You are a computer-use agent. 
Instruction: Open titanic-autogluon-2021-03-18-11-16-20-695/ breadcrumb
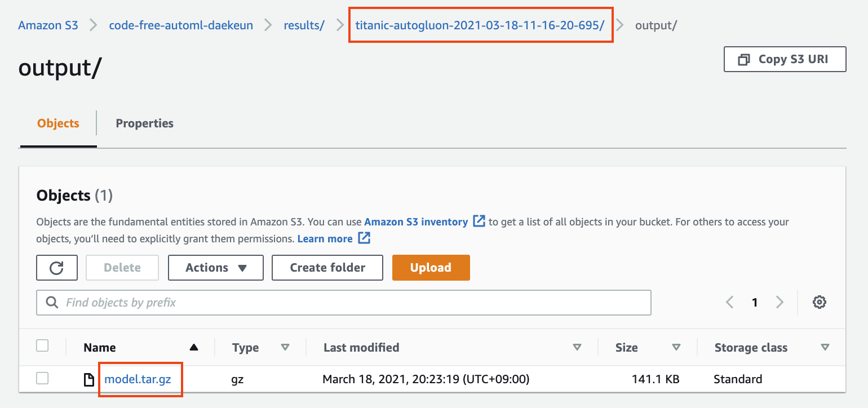point(480,25)
